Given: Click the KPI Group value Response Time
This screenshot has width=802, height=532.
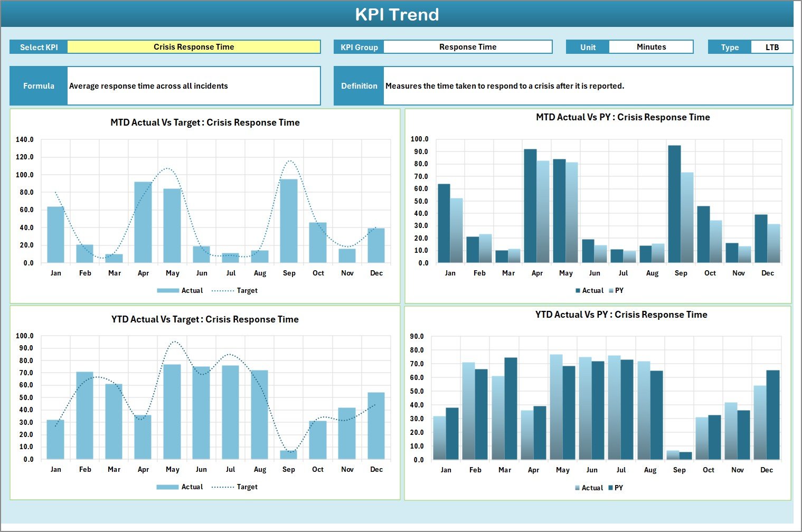Looking at the screenshot, I should pyautogui.click(x=467, y=47).
